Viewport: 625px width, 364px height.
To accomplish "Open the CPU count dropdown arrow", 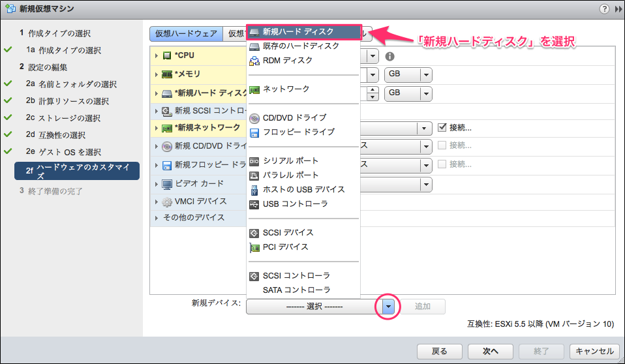I will (373, 56).
